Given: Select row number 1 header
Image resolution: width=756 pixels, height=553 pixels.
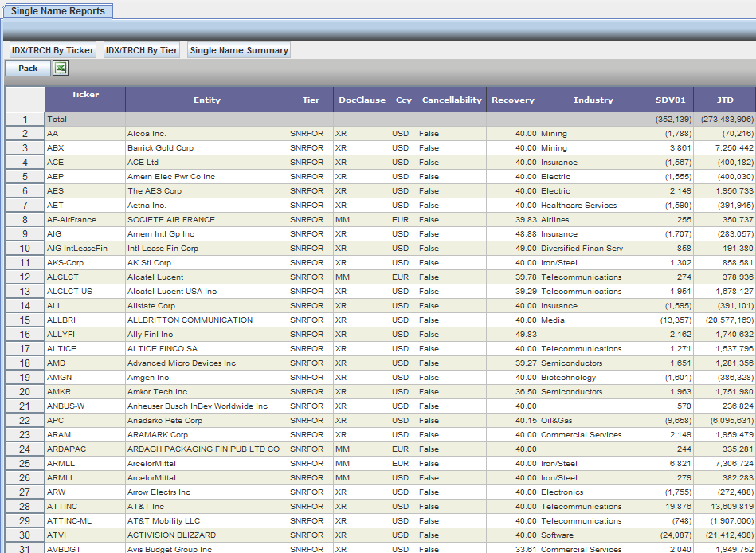Looking at the screenshot, I should pos(25,119).
